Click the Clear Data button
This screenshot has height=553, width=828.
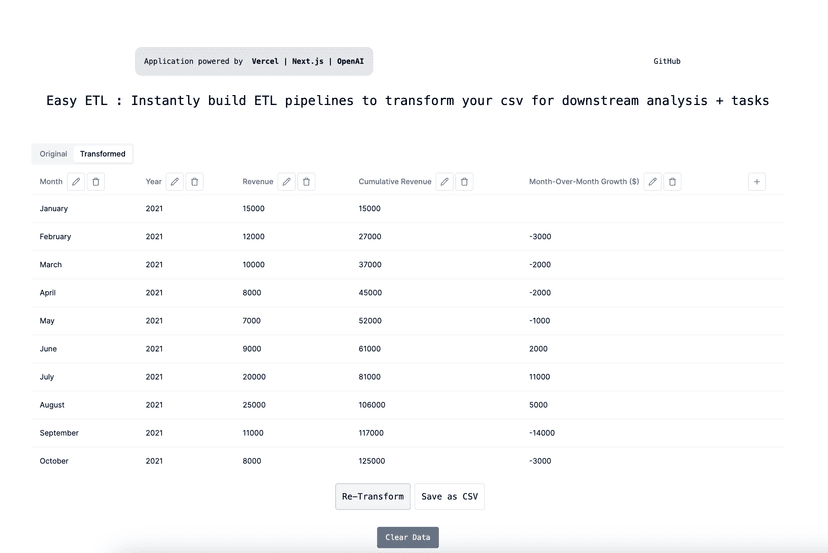click(x=408, y=537)
